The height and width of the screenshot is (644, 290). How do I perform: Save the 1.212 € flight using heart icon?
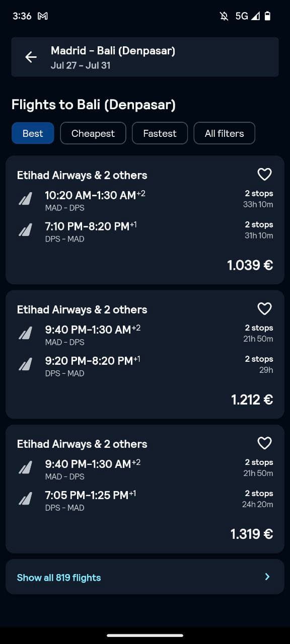click(x=264, y=309)
